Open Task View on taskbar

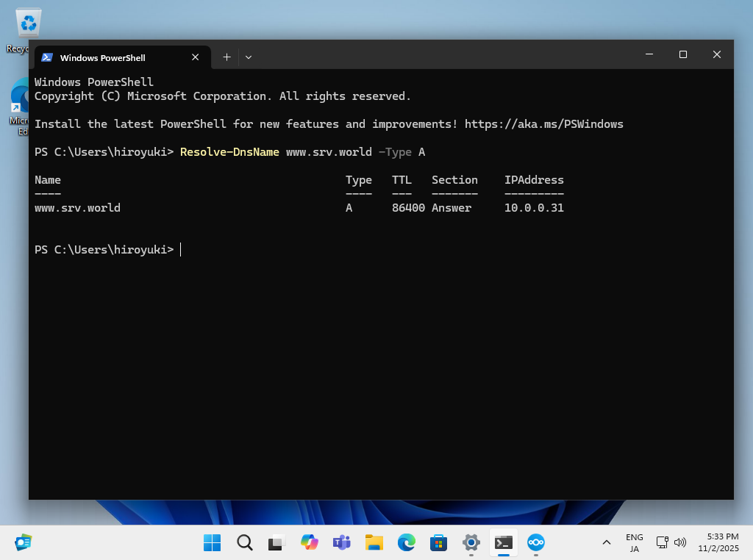[x=276, y=542]
